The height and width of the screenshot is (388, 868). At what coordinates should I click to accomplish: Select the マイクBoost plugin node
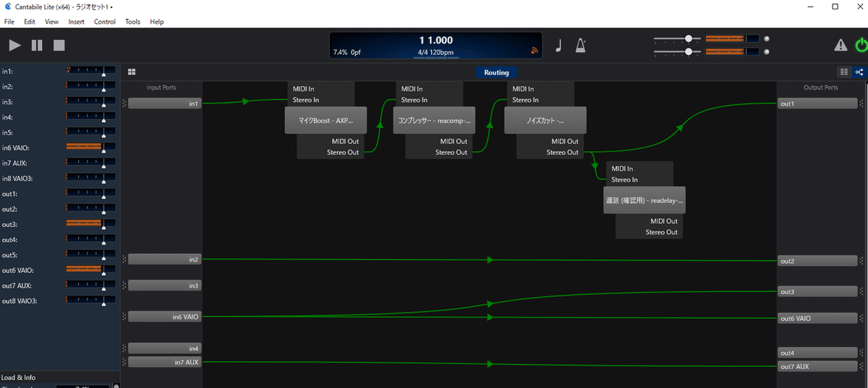coord(325,121)
